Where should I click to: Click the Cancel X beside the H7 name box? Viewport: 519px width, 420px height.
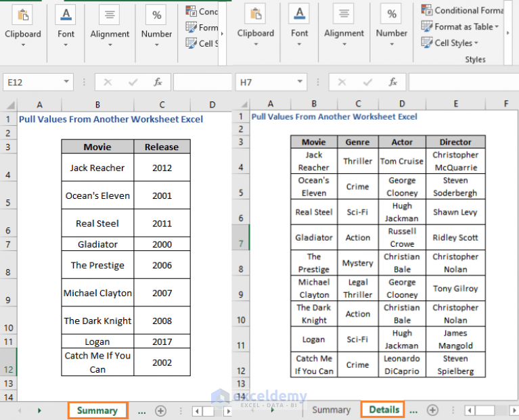tap(340, 82)
